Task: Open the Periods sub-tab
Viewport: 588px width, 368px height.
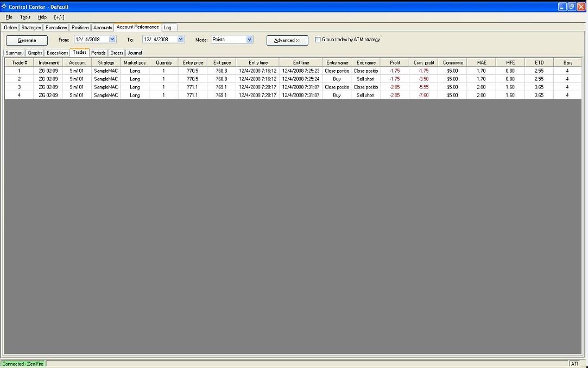Action: click(x=98, y=53)
